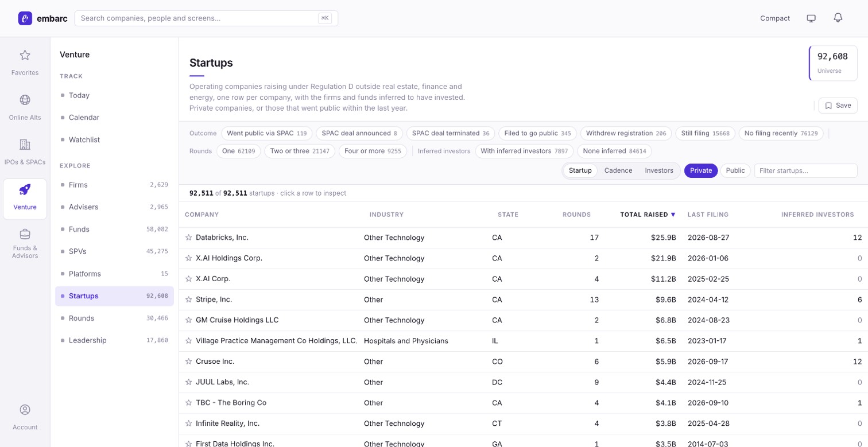Toggle the Private filter pill
Screen dimensions: 868x447
pos(701,170)
